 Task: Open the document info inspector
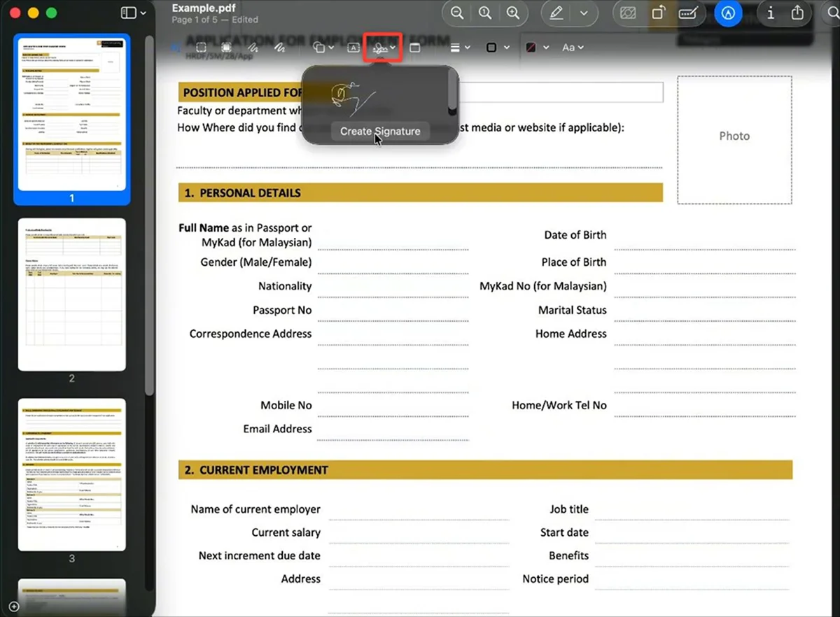pyautogui.click(x=771, y=13)
